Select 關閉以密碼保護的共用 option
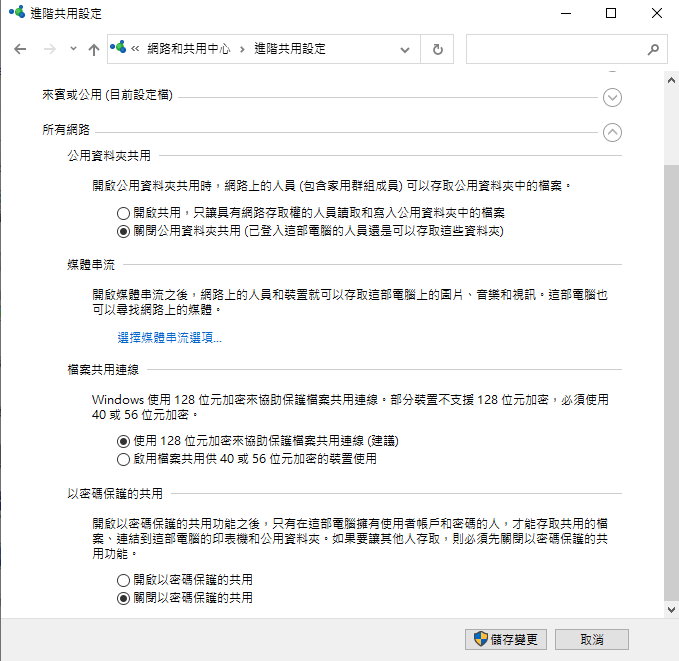Viewport: 679px width, 661px height. point(123,598)
